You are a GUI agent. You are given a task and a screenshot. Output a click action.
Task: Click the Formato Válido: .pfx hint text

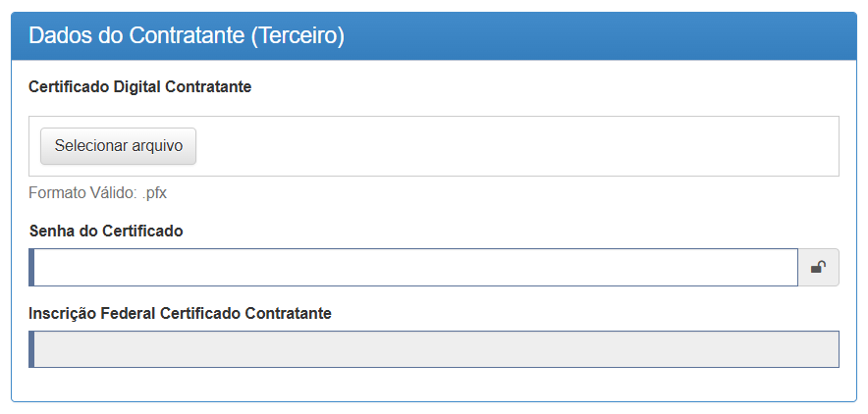[97, 193]
